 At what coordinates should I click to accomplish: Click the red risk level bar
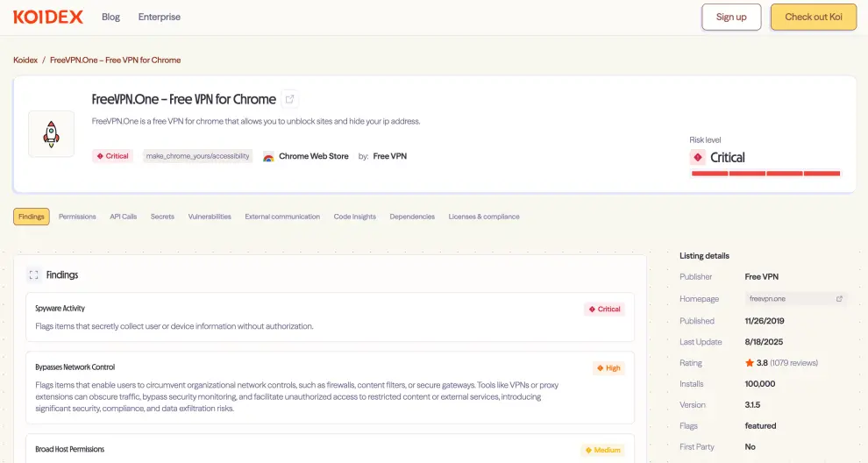pyautogui.click(x=765, y=174)
